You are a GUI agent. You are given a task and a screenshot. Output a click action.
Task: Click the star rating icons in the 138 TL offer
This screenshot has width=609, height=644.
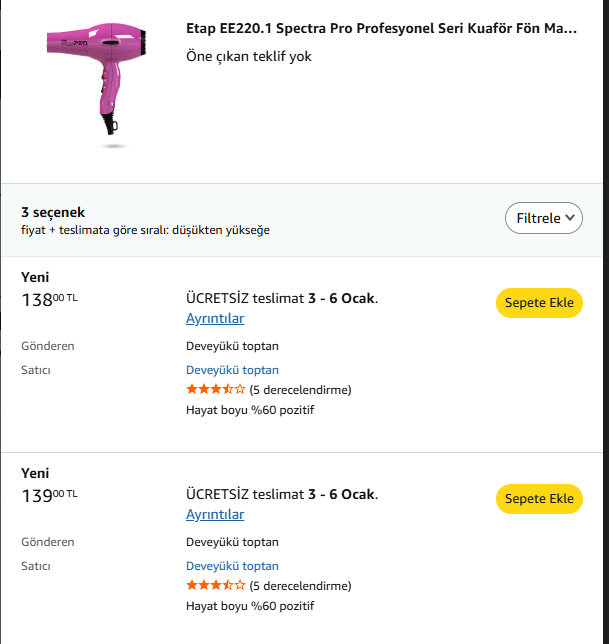[215, 389]
